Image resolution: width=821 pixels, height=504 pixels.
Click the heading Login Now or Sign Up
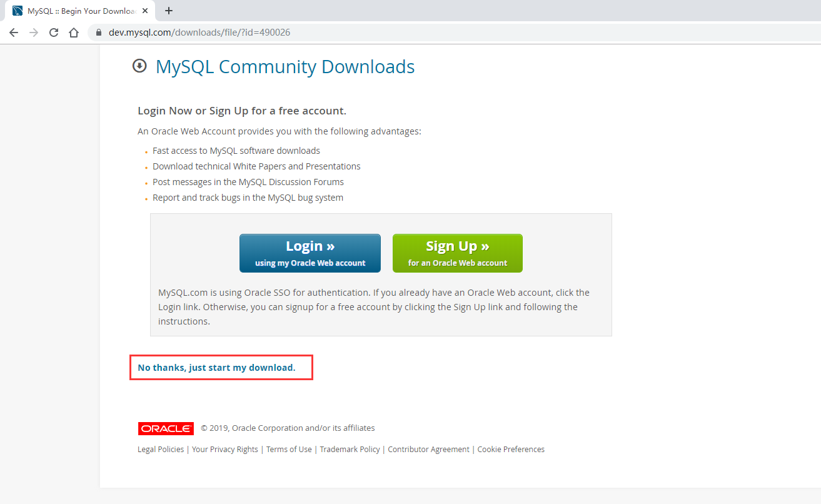(x=242, y=111)
